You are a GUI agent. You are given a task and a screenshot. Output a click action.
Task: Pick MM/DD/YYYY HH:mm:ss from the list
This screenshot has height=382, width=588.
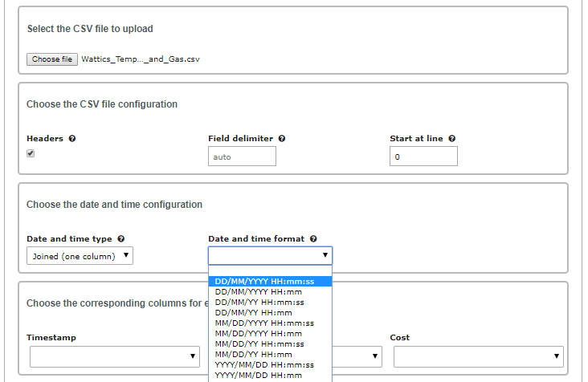[x=264, y=323]
